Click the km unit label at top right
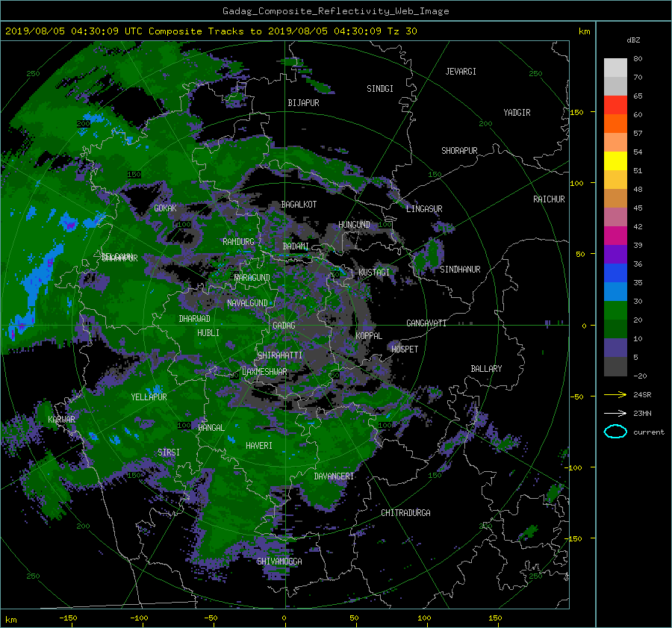 (584, 31)
